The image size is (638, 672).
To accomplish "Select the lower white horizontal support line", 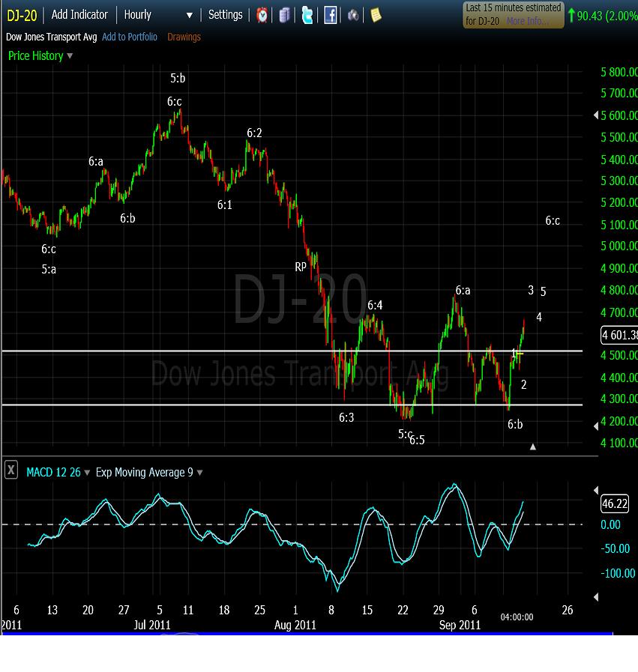I will coord(292,405).
